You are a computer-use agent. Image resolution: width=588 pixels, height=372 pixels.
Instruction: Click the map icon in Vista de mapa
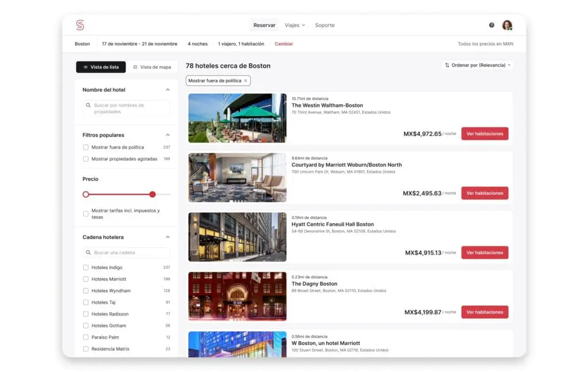[136, 67]
